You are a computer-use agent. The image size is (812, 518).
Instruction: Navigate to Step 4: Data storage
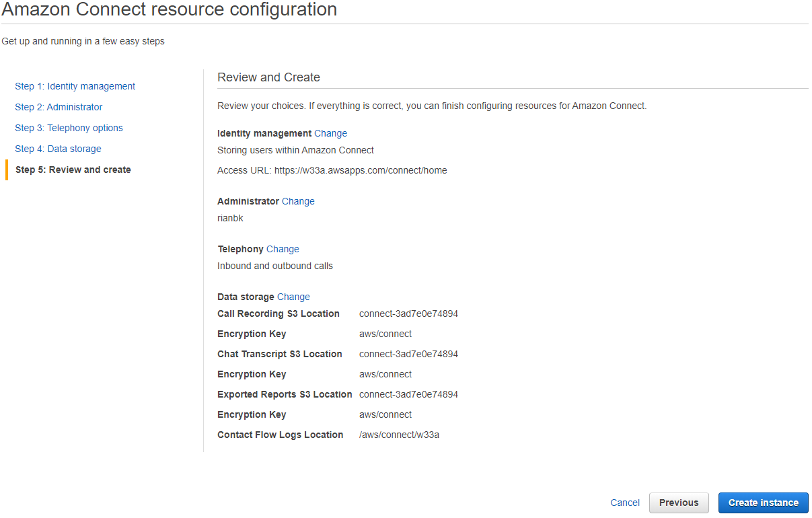pos(58,149)
